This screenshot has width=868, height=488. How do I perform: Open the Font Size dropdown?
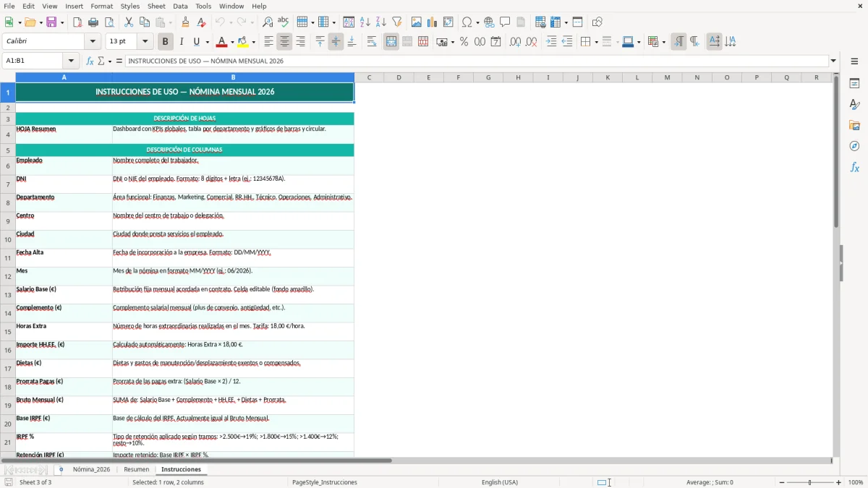[145, 42]
